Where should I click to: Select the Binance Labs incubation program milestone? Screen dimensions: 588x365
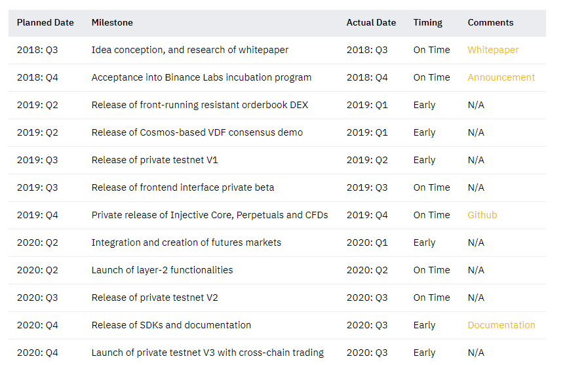201,77
